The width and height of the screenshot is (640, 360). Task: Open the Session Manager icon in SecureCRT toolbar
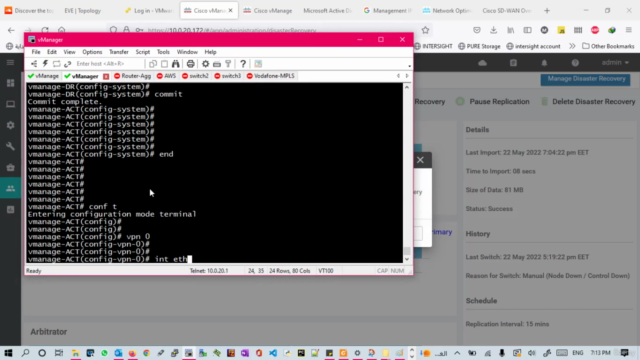[34, 64]
